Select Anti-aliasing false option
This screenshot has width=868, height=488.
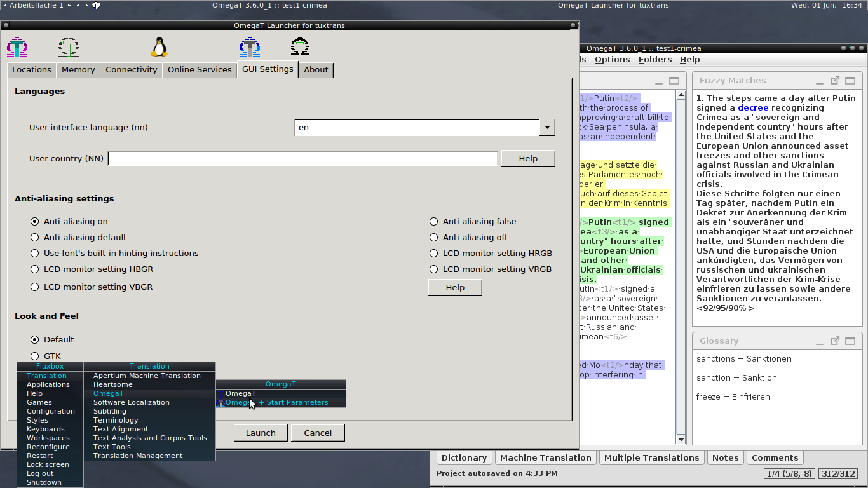click(x=434, y=222)
